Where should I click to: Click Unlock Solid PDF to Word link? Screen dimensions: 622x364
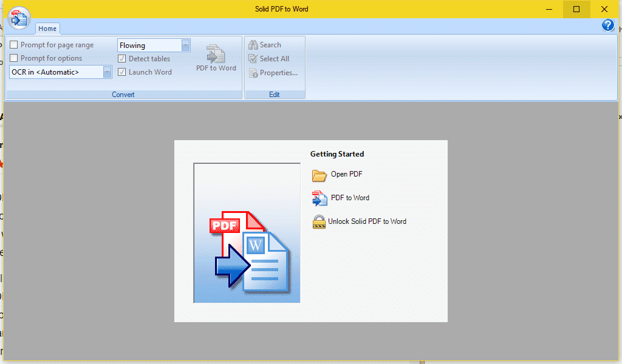367,221
